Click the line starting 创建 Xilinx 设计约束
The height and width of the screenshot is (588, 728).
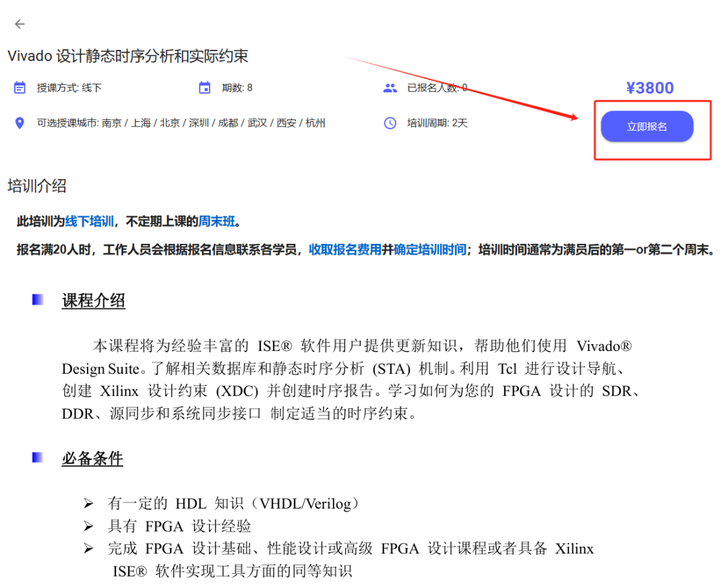point(351,391)
